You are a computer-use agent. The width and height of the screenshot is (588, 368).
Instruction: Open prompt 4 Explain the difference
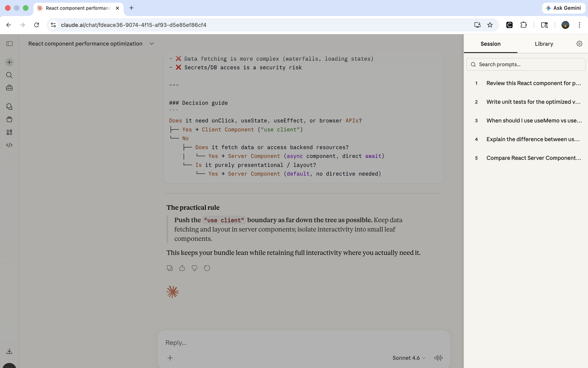tap(526, 139)
